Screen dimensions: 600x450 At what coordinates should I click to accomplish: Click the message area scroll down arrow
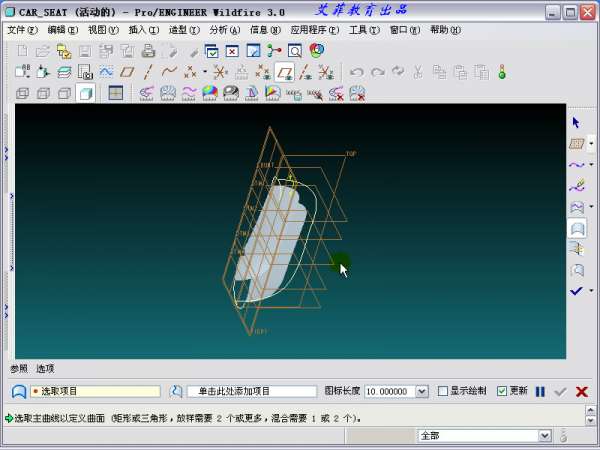(x=590, y=421)
